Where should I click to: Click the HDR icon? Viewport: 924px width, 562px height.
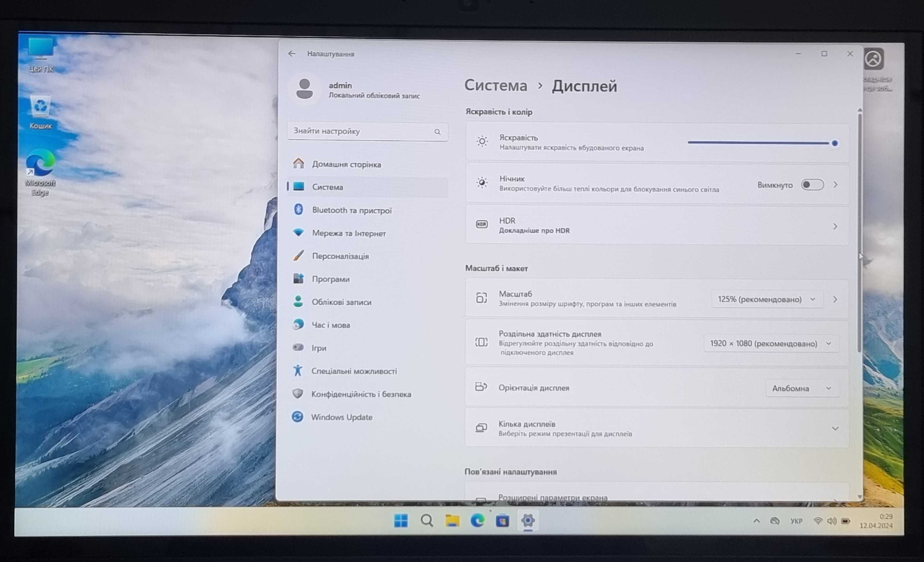(481, 224)
